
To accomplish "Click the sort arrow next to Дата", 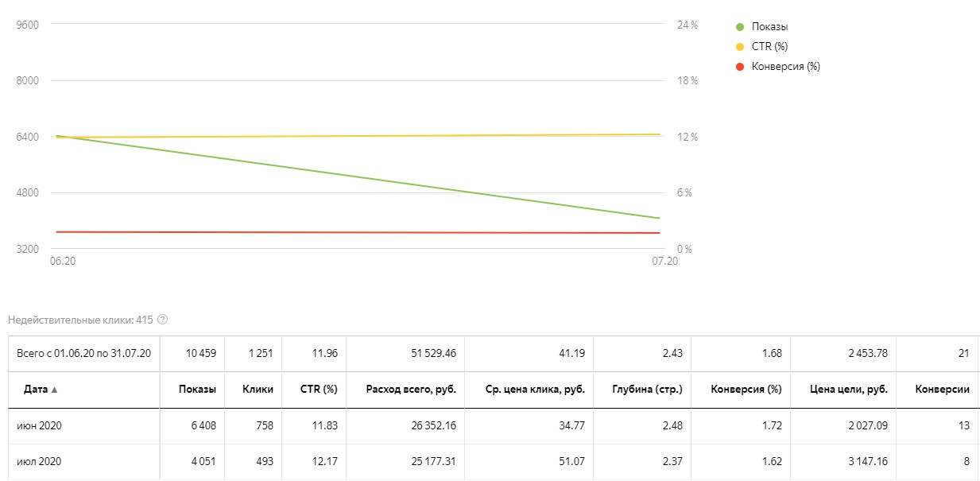I will pyautogui.click(x=55, y=390).
